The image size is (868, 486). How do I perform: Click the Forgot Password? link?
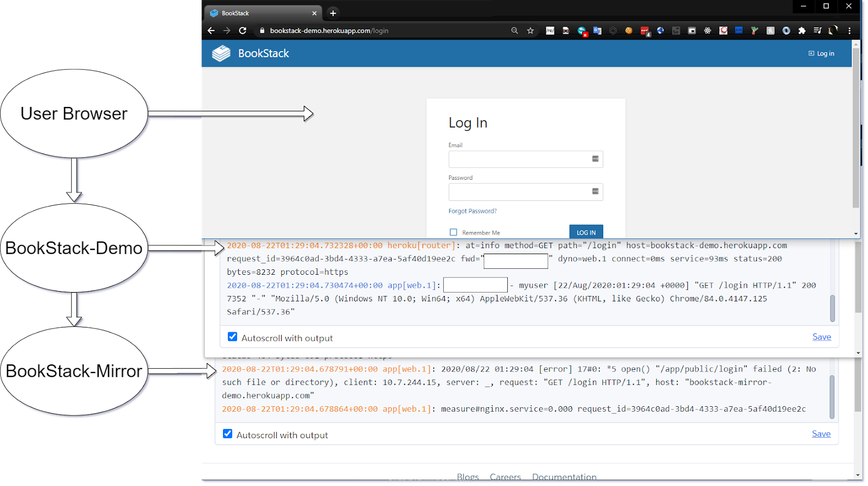click(473, 211)
